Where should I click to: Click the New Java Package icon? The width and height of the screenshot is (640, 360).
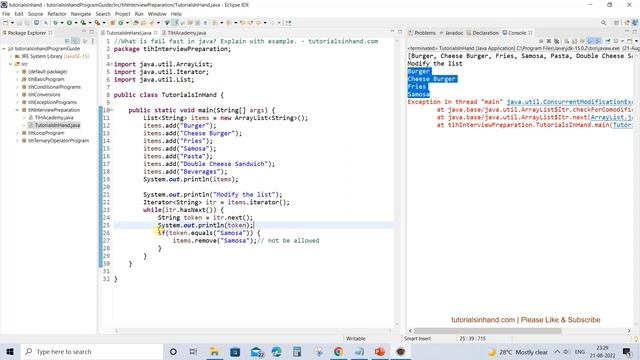pyautogui.click(x=112, y=22)
